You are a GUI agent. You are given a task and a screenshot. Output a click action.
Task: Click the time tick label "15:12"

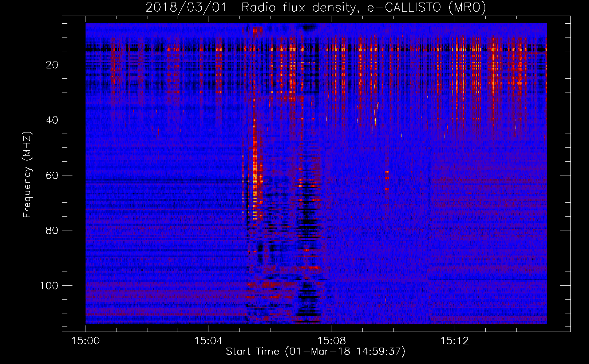click(x=455, y=341)
